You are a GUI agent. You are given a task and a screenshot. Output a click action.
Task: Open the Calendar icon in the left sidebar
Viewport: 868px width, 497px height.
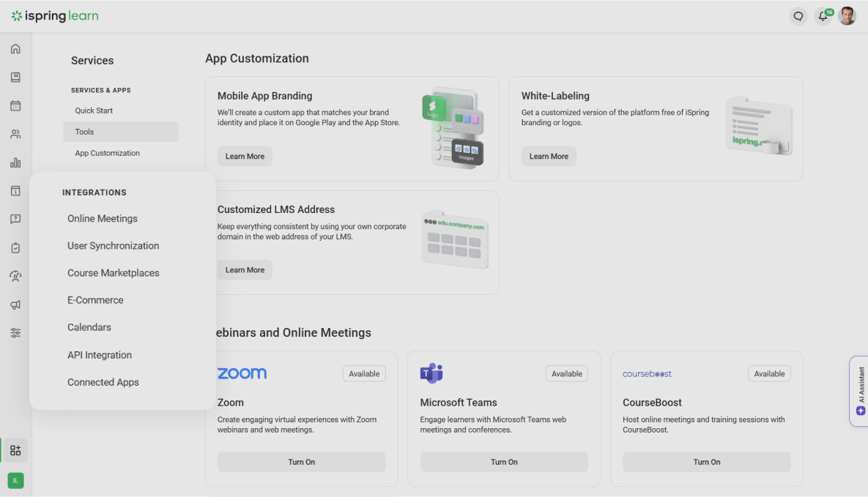pos(15,105)
